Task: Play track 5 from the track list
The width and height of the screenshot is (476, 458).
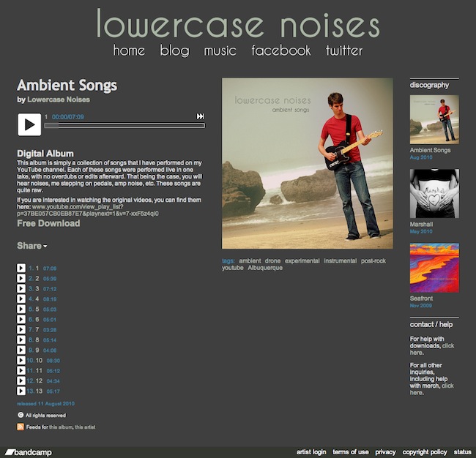Action: coord(21,309)
